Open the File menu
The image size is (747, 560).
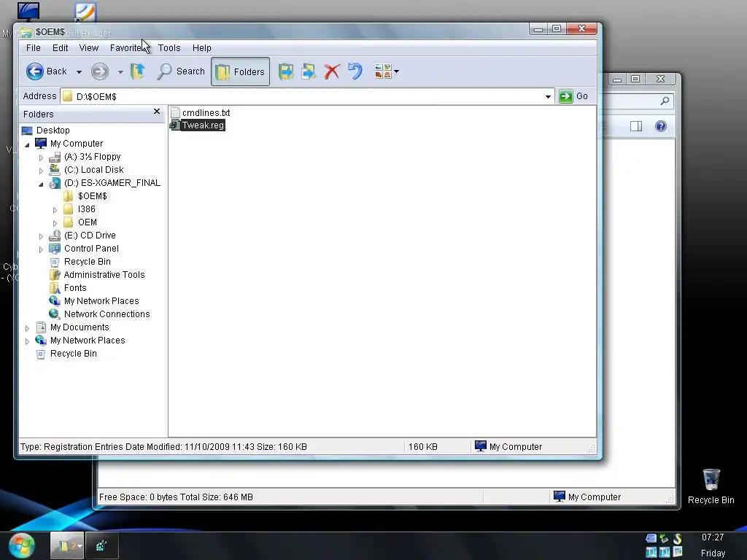tap(34, 48)
